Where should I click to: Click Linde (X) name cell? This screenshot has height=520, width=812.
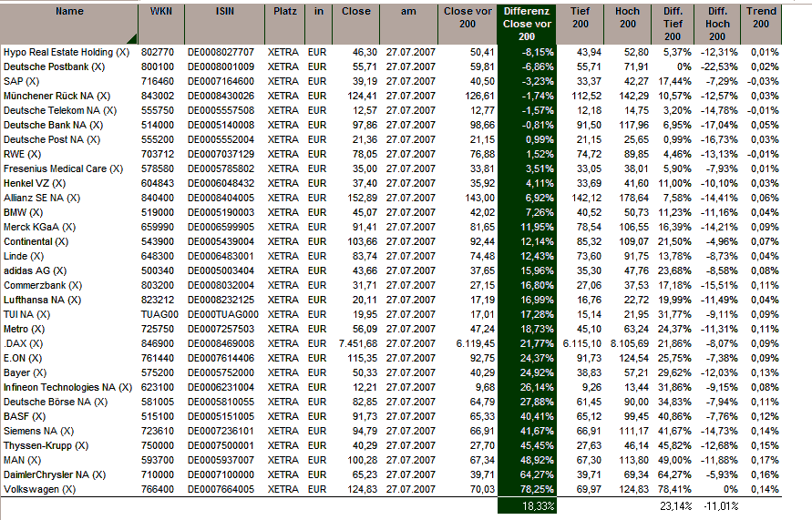point(24,256)
